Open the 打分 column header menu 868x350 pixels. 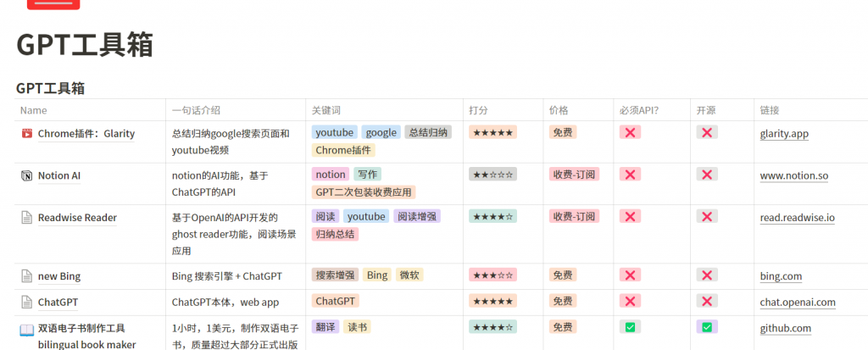click(x=478, y=110)
